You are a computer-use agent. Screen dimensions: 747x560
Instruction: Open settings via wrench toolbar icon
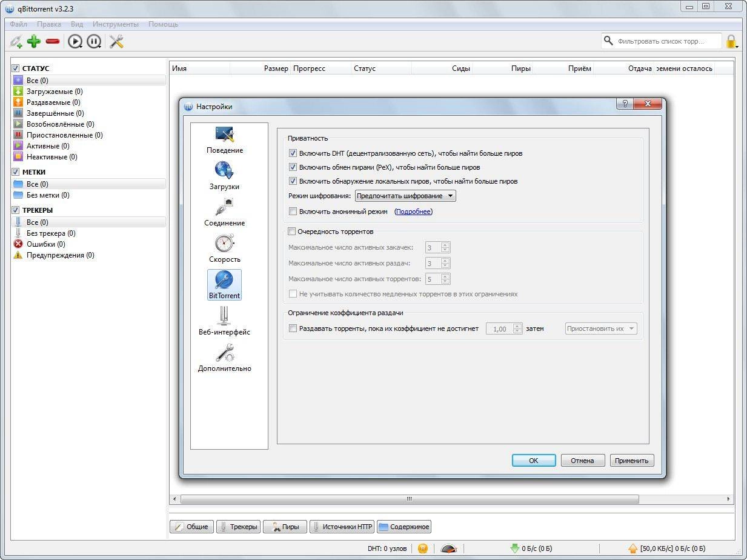coord(116,41)
